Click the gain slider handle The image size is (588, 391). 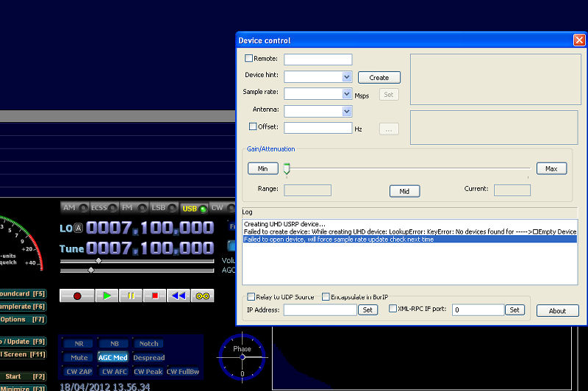(x=287, y=169)
